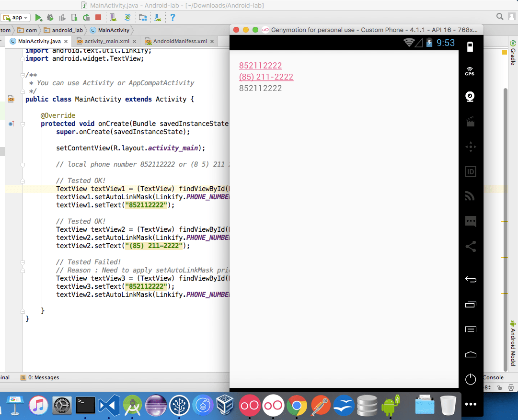Image resolution: width=518 pixels, height=420 pixels.
Task: Open VirtualBox from the Dock
Action: click(x=226, y=406)
